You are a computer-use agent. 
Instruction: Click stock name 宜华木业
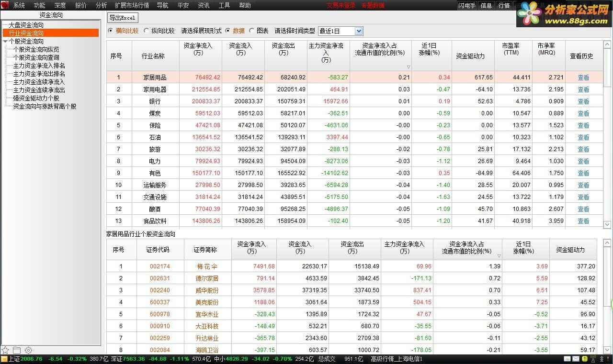(x=207, y=314)
